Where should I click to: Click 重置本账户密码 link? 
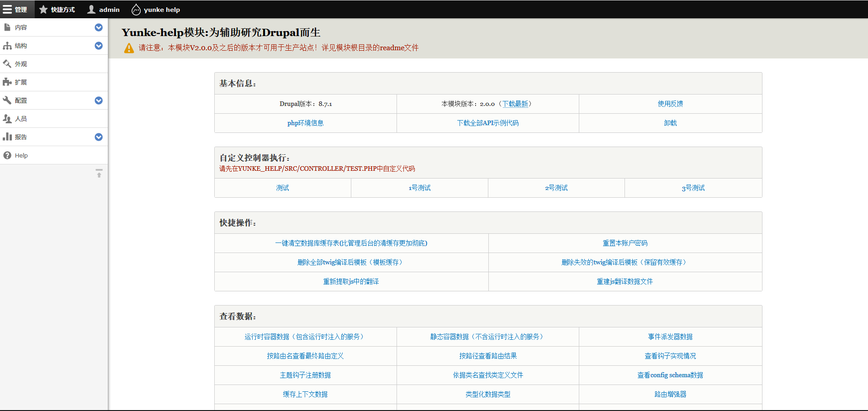point(625,243)
